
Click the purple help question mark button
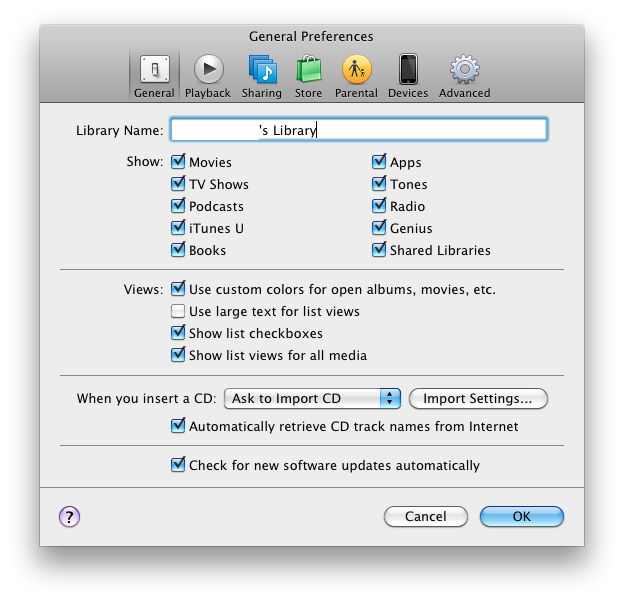click(x=70, y=517)
